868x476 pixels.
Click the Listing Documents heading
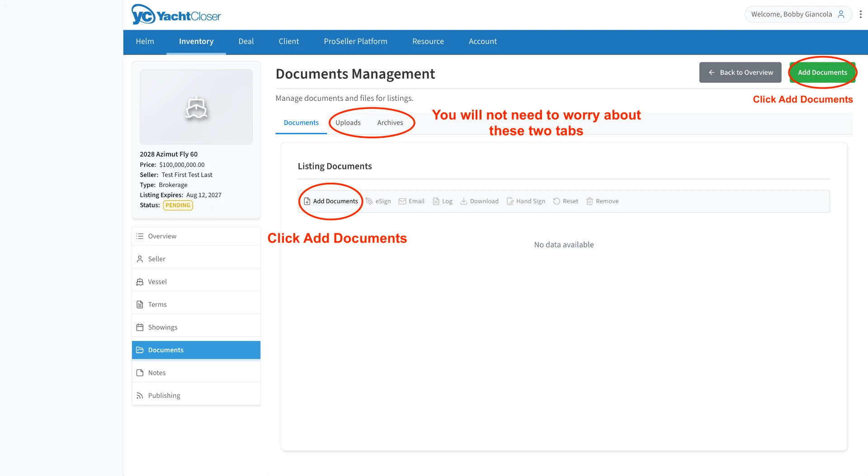pos(335,166)
